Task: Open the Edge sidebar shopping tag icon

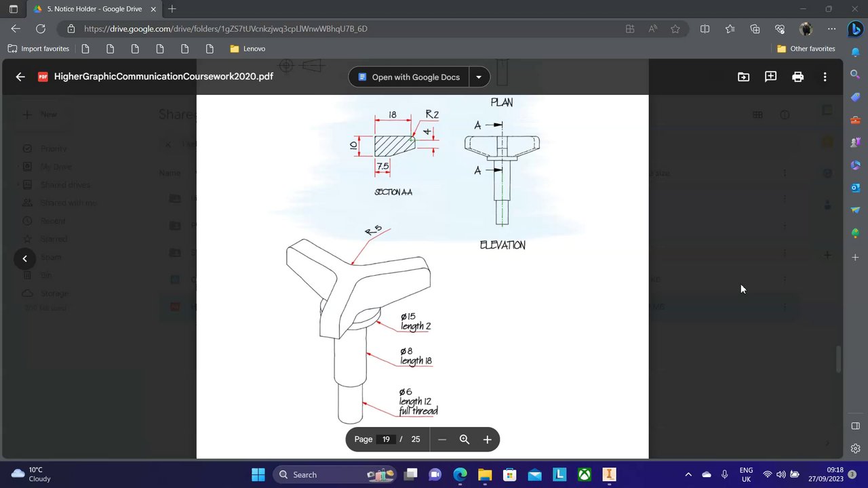Action: tap(856, 97)
